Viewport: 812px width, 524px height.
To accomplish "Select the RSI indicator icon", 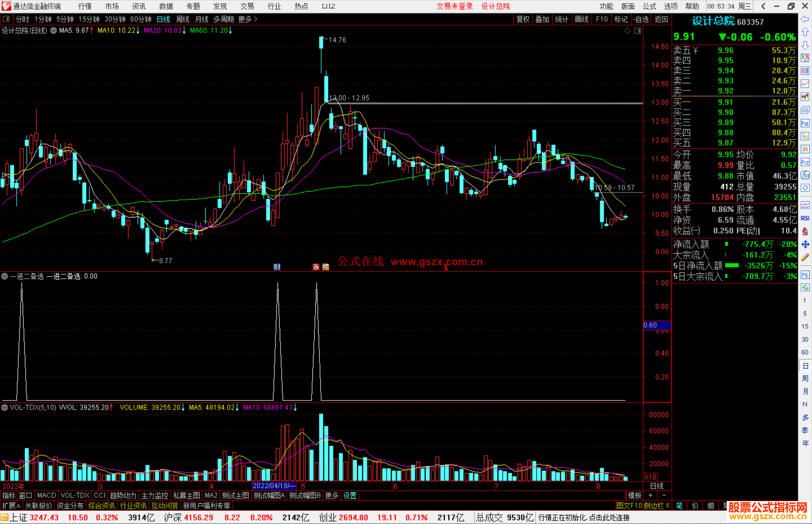I will click(x=805, y=218).
